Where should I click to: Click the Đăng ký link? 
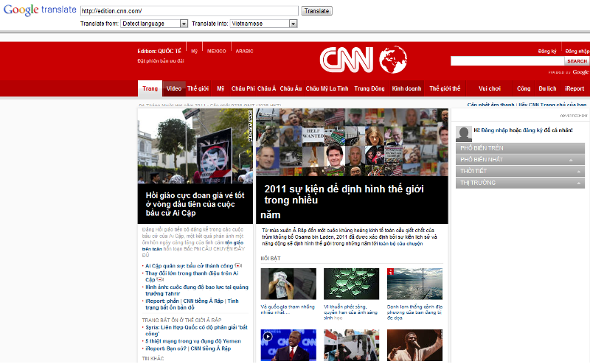(x=547, y=51)
